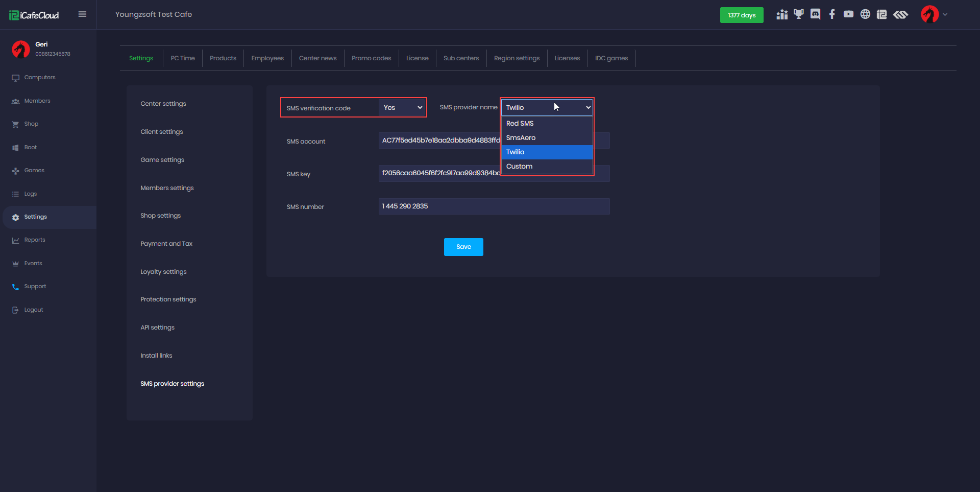
Task: Open the Region settings tab
Action: tap(517, 58)
